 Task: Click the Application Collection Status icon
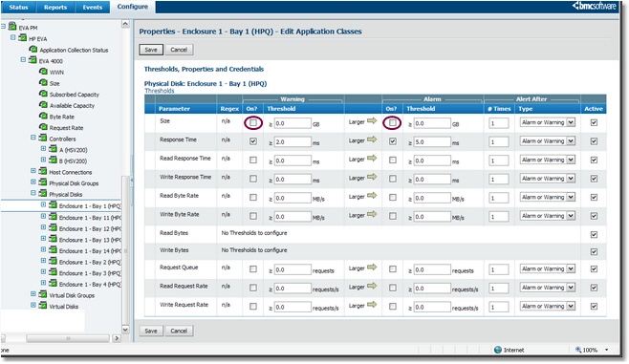pos(33,50)
